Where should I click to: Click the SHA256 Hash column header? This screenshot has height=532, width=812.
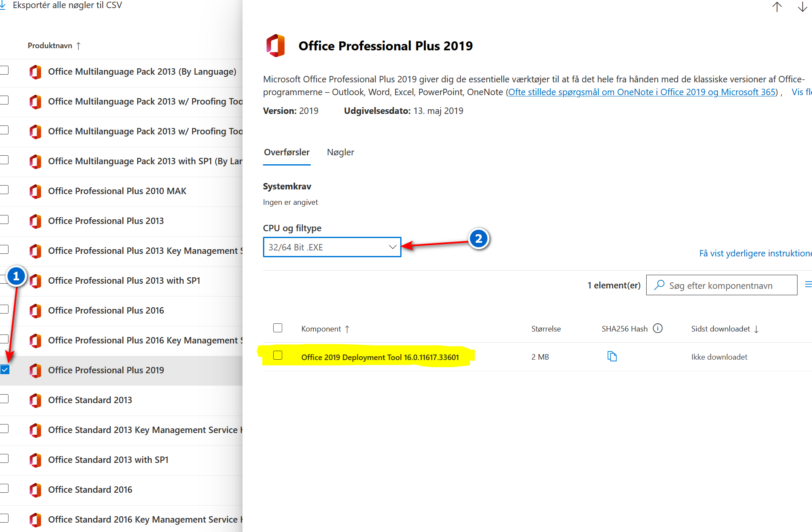(624, 329)
